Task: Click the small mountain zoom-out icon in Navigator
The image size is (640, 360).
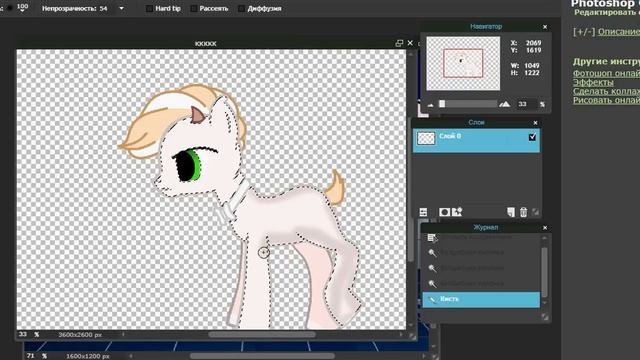Action: point(431,105)
